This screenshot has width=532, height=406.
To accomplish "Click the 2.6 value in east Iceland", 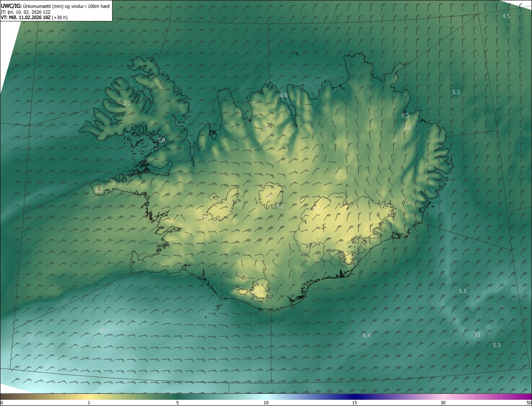I will coord(408,128).
